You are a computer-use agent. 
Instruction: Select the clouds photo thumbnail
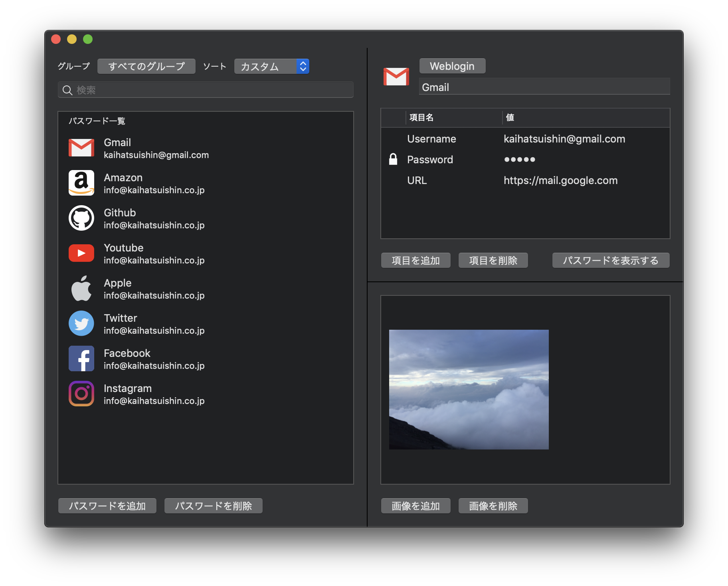click(x=469, y=390)
